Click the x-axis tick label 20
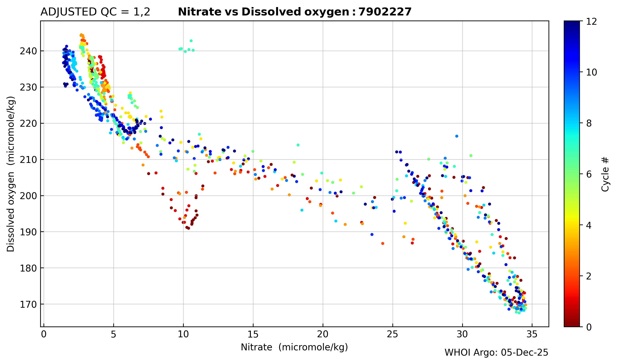This screenshot has width=617, height=364. [323, 334]
